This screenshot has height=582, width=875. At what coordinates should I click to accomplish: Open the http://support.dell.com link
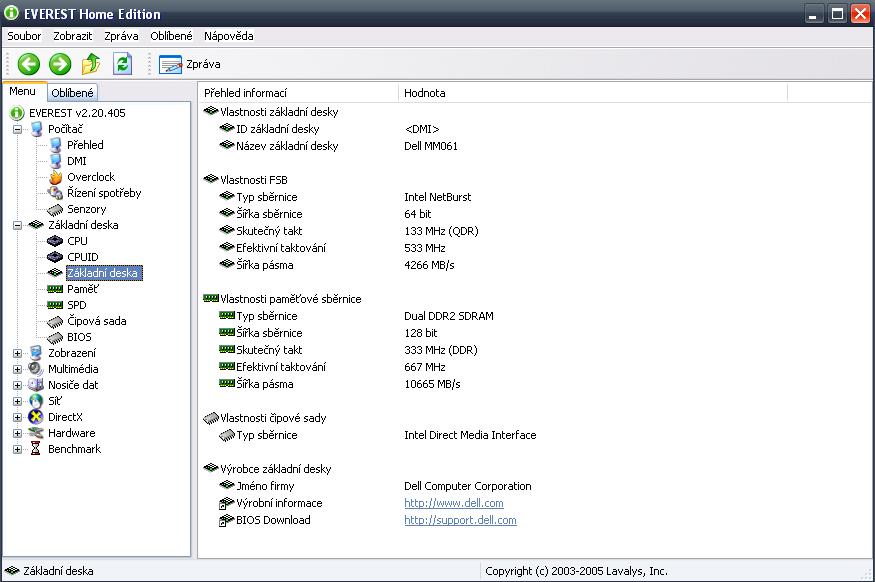pos(460,520)
